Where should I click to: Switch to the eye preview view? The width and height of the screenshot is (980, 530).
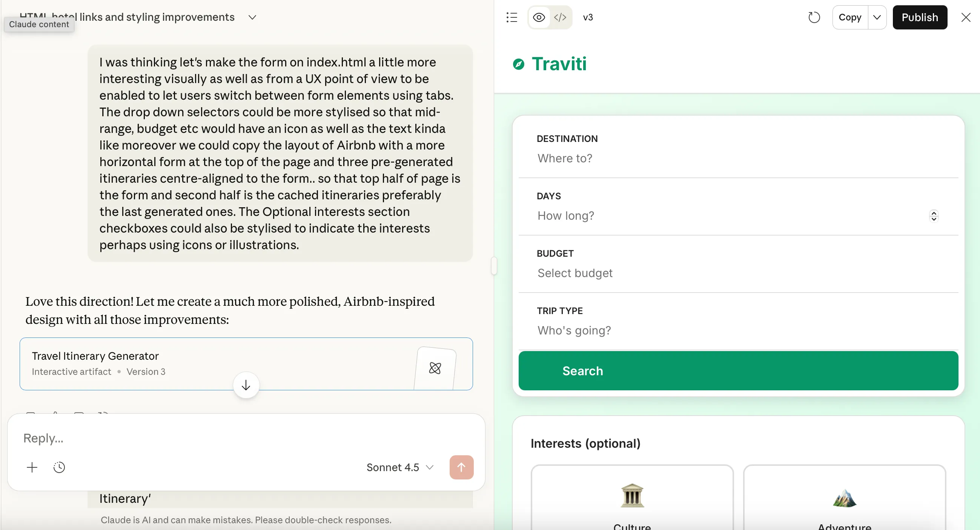click(x=539, y=17)
